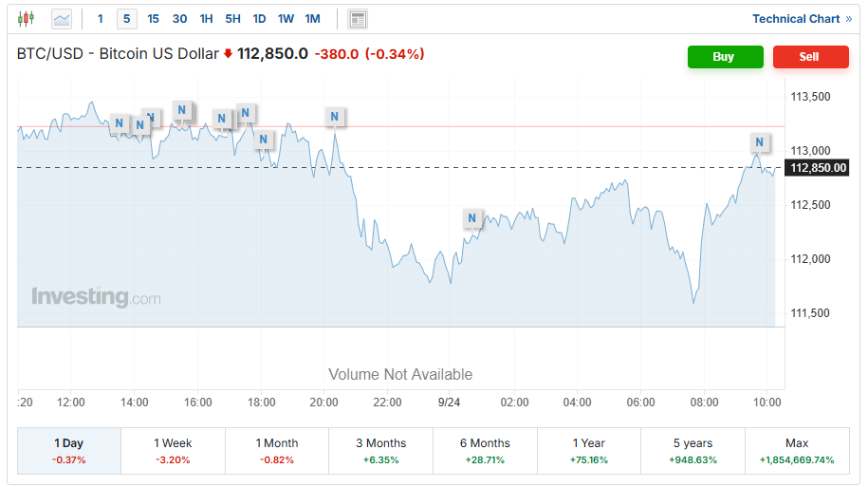Image resolution: width=868 pixels, height=487 pixels.
Task: Open the news marker near 20:00
Action: (334, 117)
